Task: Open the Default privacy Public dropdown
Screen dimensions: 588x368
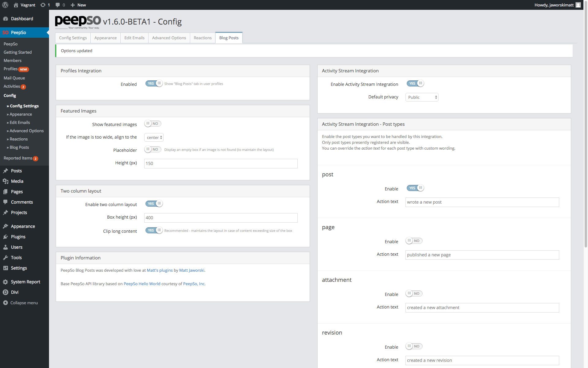Action: click(x=422, y=97)
